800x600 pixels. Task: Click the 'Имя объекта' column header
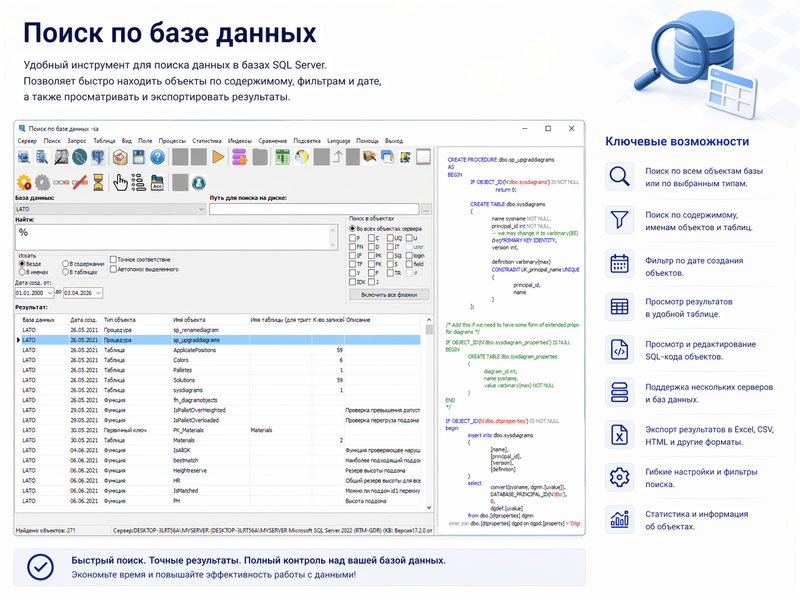210,320
